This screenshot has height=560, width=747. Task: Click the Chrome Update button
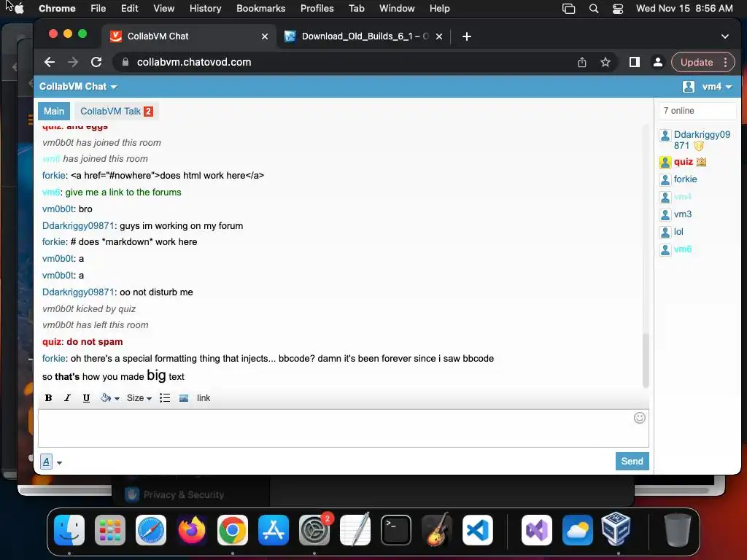click(703, 63)
